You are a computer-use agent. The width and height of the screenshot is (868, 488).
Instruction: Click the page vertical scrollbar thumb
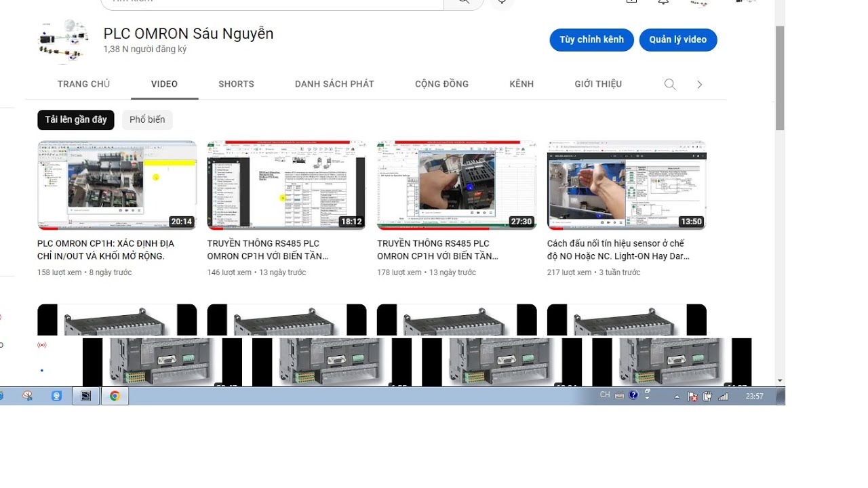(780, 78)
